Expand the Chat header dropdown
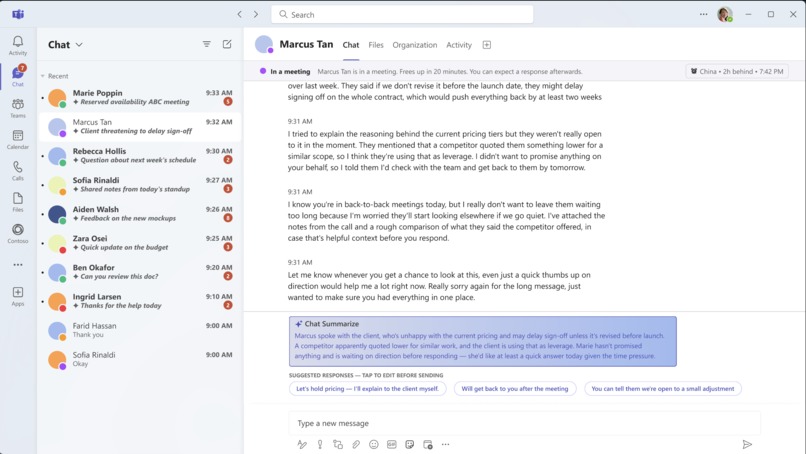The width and height of the screenshot is (806, 454). (79, 45)
